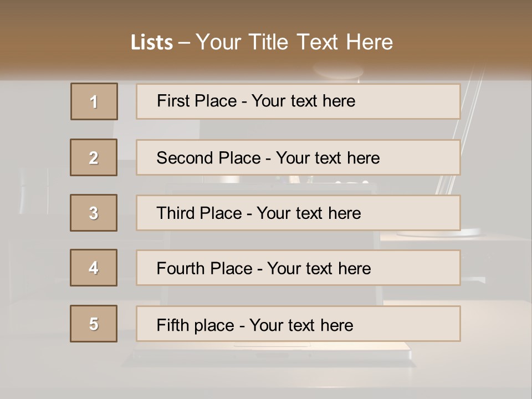The height and width of the screenshot is (399, 532).
Task: Click the number 5 square
Action: coord(94,324)
